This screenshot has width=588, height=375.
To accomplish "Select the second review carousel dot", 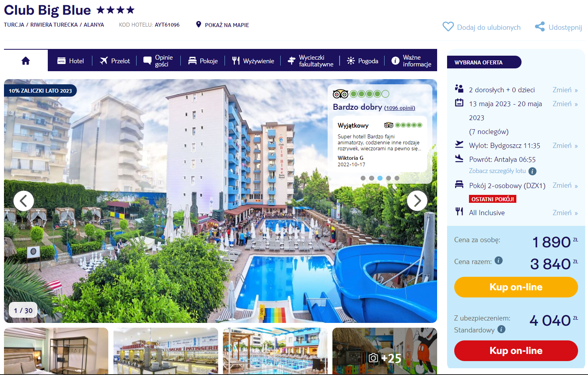I will (371, 178).
